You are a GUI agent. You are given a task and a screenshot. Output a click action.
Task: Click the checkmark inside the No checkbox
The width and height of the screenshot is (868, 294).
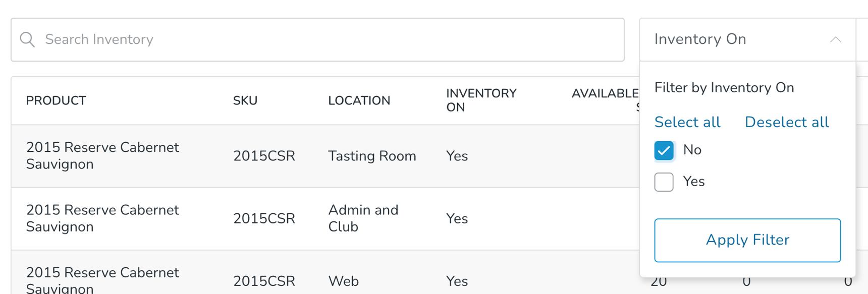pos(664,150)
